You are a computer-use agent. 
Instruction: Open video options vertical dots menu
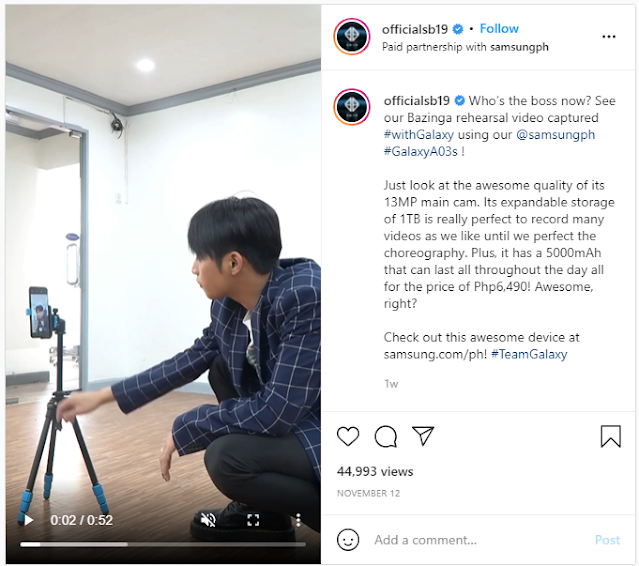tap(298, 520)
